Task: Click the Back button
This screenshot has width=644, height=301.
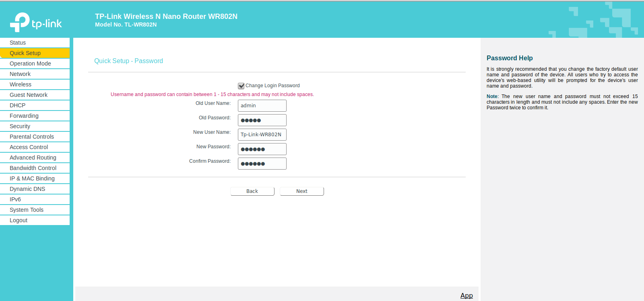Action: [x=252, y=191]
